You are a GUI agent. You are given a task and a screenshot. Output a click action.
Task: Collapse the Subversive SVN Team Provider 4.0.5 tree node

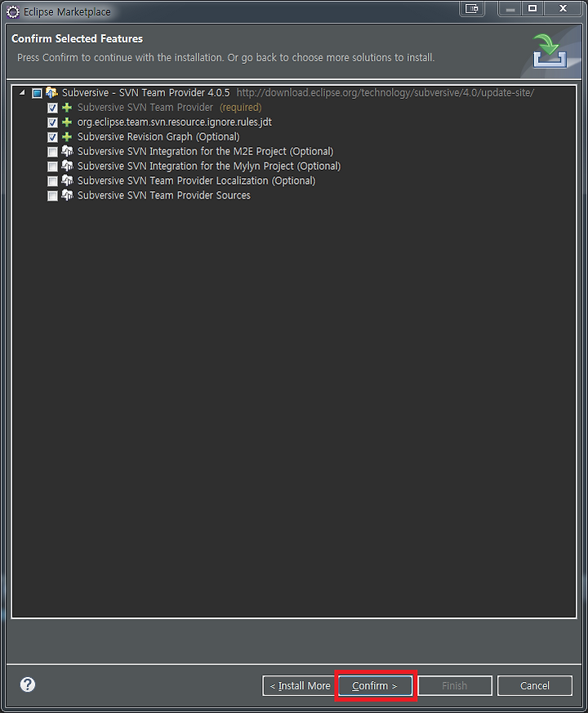(22, 93)
